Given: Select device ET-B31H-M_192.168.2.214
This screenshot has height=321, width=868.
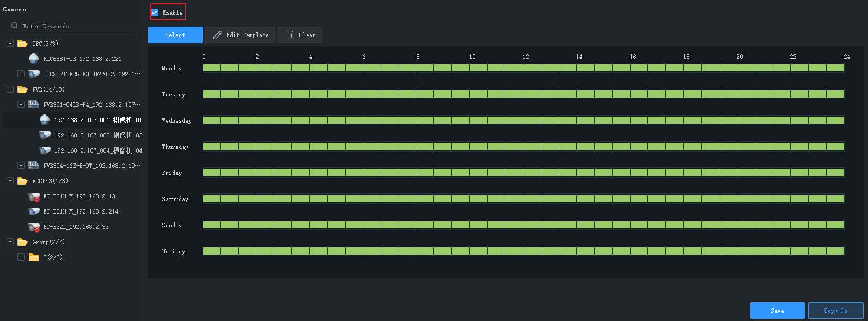Looking at the screenshot, I should 81,211.
